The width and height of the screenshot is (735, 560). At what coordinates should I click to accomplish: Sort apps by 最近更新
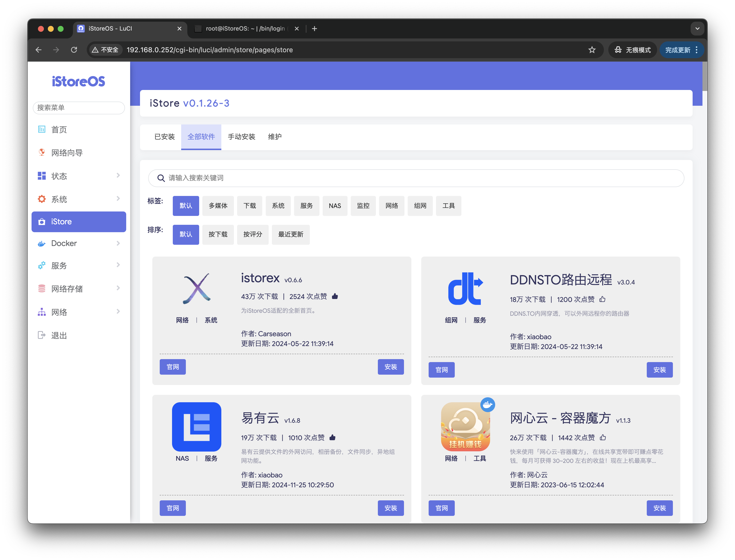point(291,234)
